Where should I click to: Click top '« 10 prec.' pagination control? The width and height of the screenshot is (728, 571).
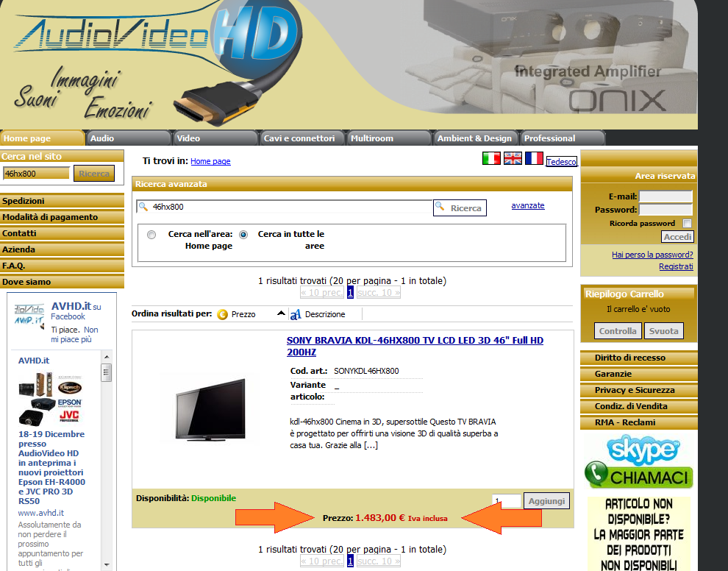click(322, 292)
